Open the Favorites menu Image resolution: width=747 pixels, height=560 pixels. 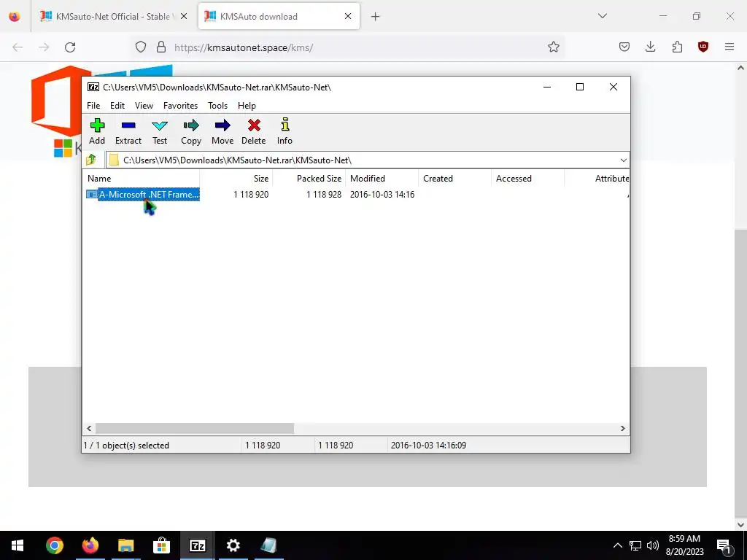(x=181, y=106)
